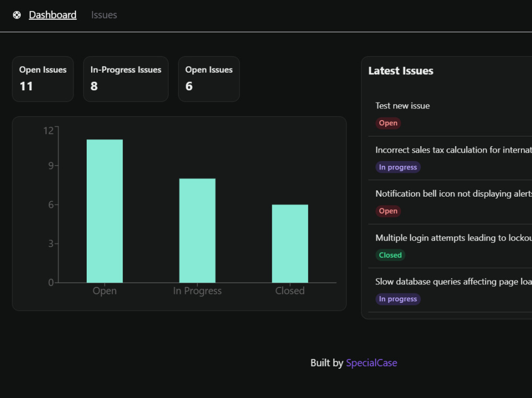Click the In progress badge on sales tax issue
Image resolution: width=532 pixels, height=398 pixels.
(x=398, y=167)
